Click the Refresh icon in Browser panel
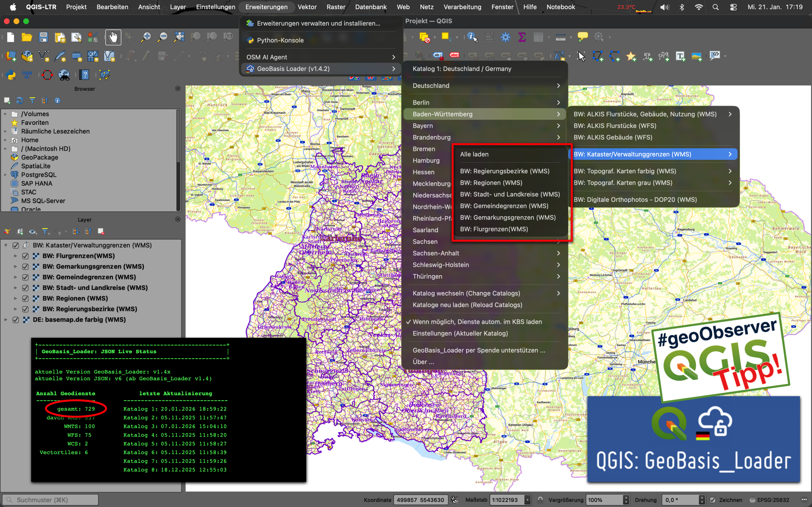 point(20,100)
